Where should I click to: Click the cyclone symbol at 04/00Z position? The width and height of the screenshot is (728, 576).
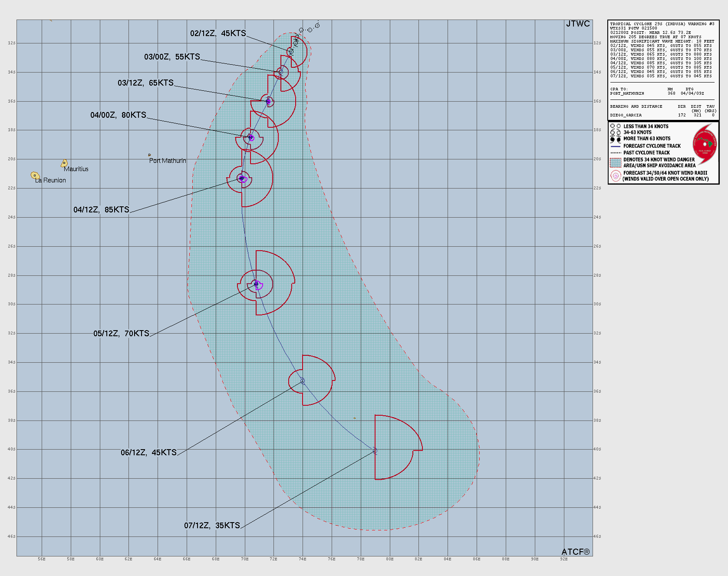coord(250,138)
